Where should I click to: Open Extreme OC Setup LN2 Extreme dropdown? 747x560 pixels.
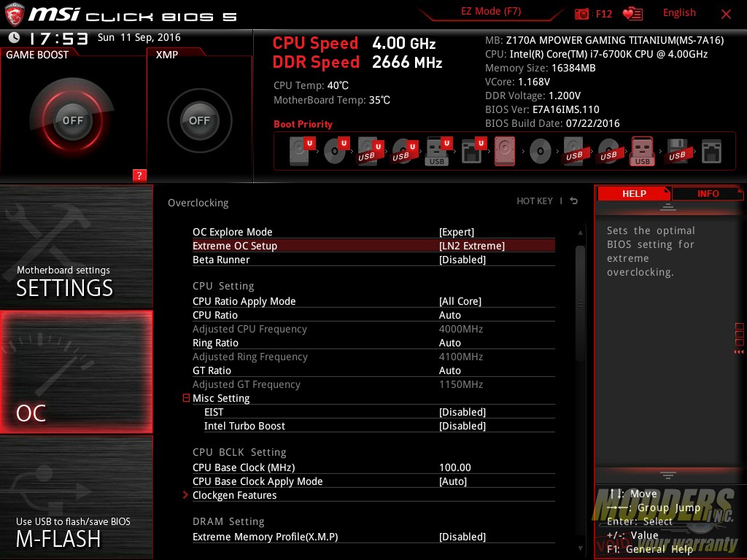[x=472, y=246]
